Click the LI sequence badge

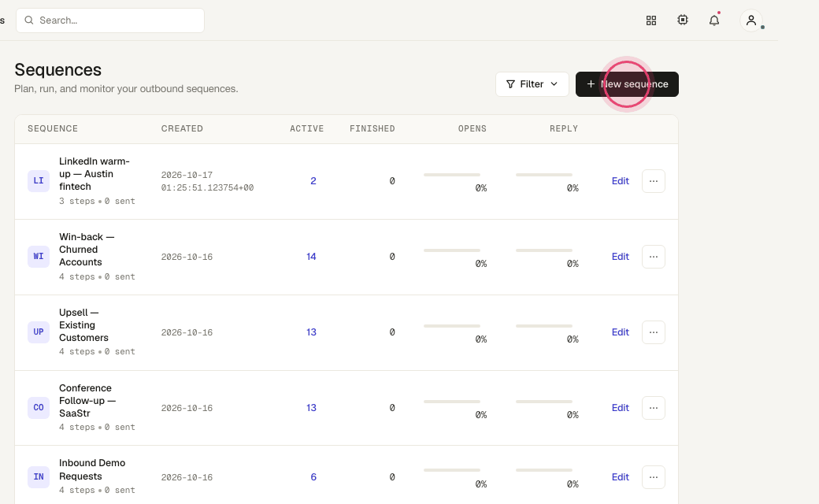pos(39,180)
